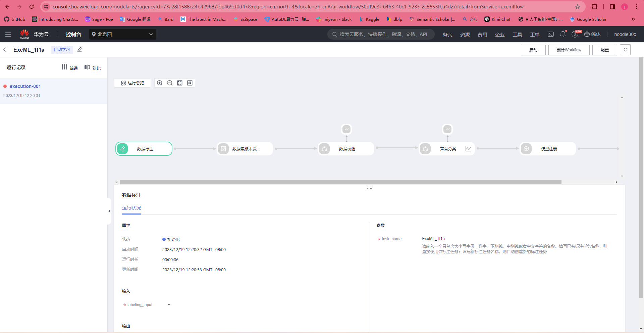Screen dimensions: 644x333
Task: Go back using the arrow beside ExeML_1f1a
Action: click(5, 50)
